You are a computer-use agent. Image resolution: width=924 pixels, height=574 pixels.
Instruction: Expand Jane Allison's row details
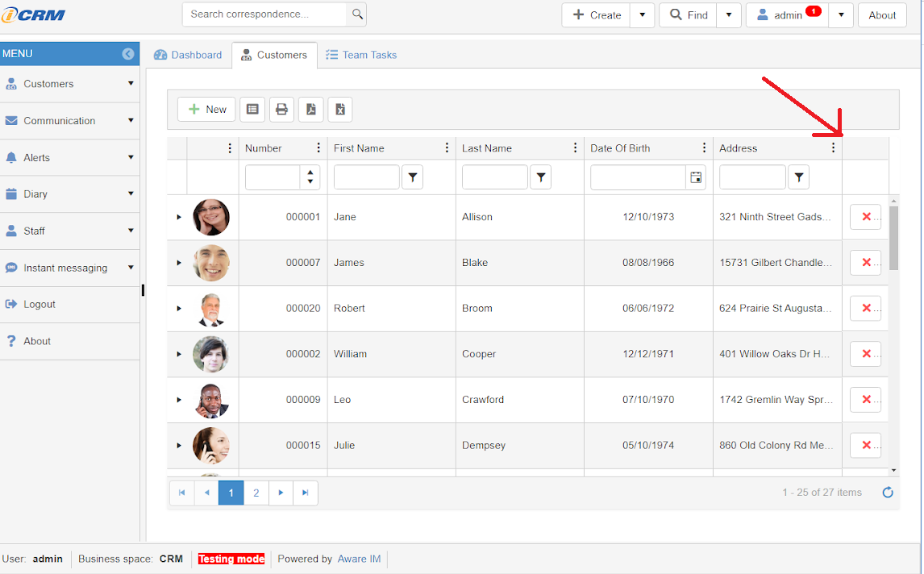point(179,217)
